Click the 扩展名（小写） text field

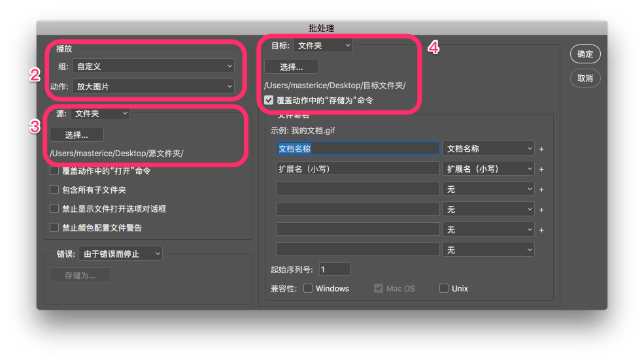358,169
